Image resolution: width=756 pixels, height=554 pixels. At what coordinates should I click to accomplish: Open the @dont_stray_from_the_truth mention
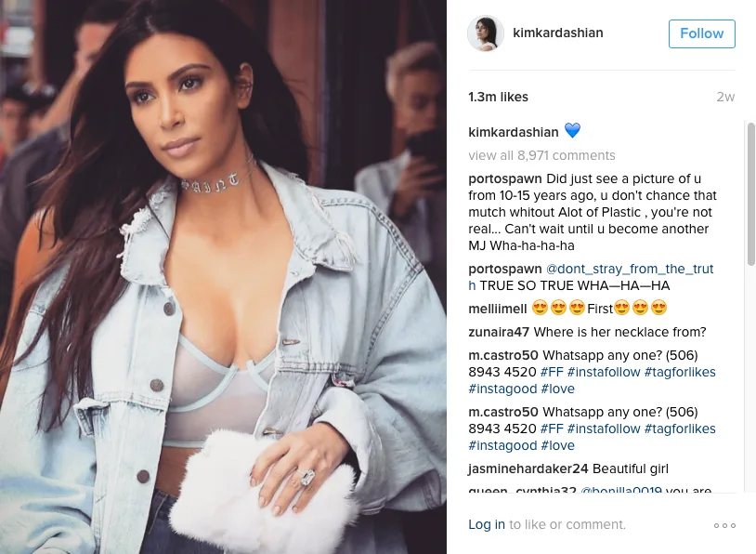[x=591, y=277]
